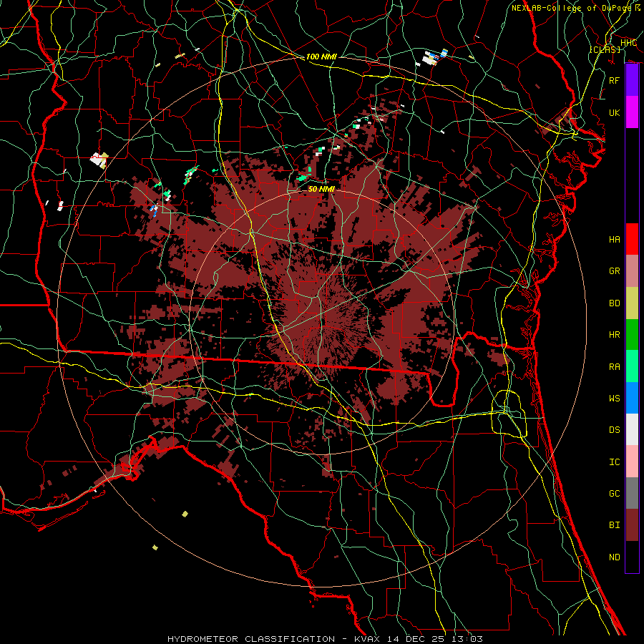Image resolution: width=644 pixels, height=644 pixels.
Task: Click the 'HHC' product label
Action: pos(628,43)
